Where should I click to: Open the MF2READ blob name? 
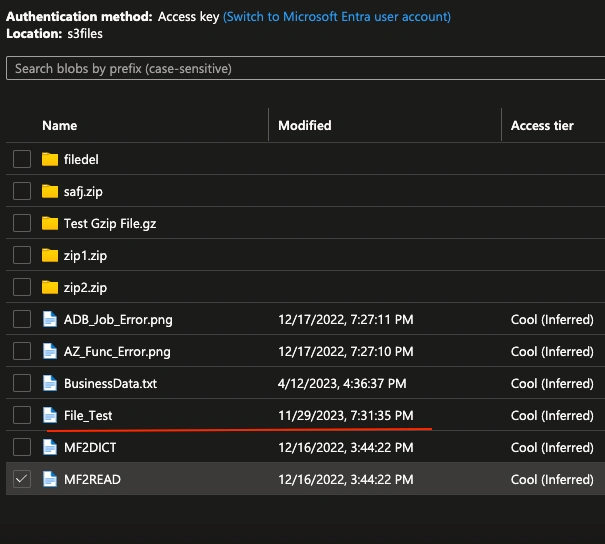point(92,480)
